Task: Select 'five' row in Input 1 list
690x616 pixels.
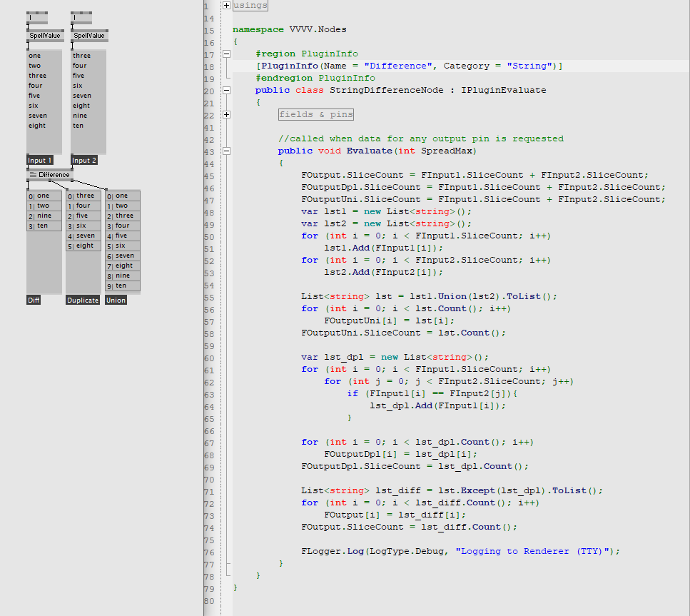Action: [x=44, y=96]
